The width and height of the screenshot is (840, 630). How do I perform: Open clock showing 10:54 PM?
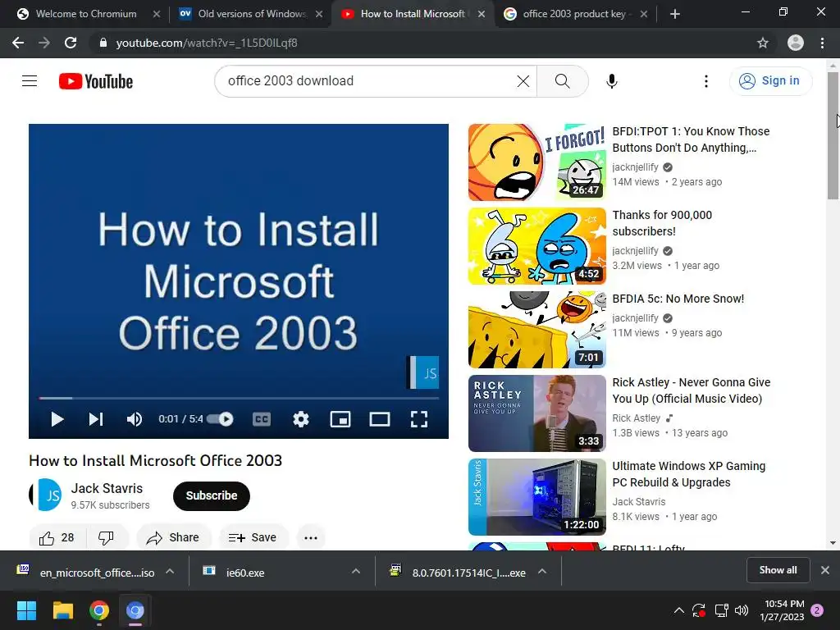tap(782, 610)
